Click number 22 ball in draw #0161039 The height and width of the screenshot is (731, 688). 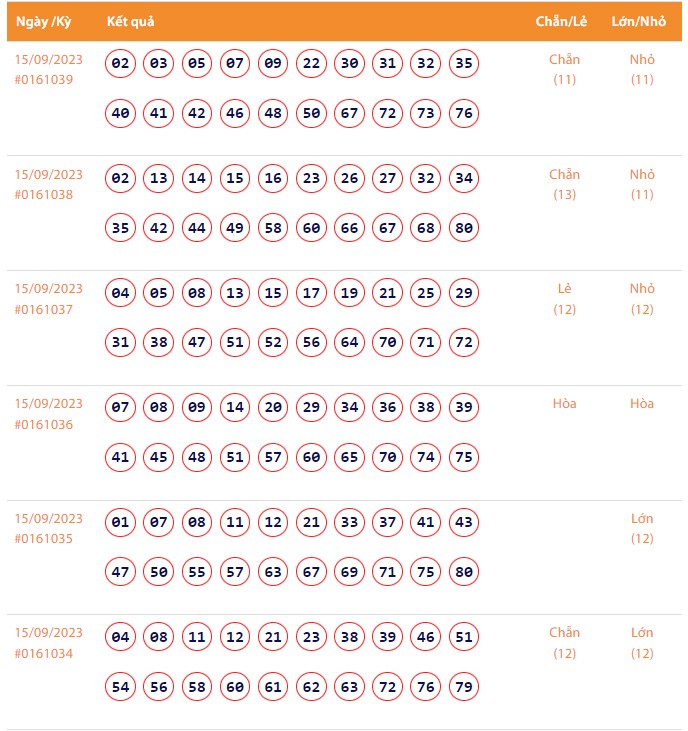click(312, 64)
